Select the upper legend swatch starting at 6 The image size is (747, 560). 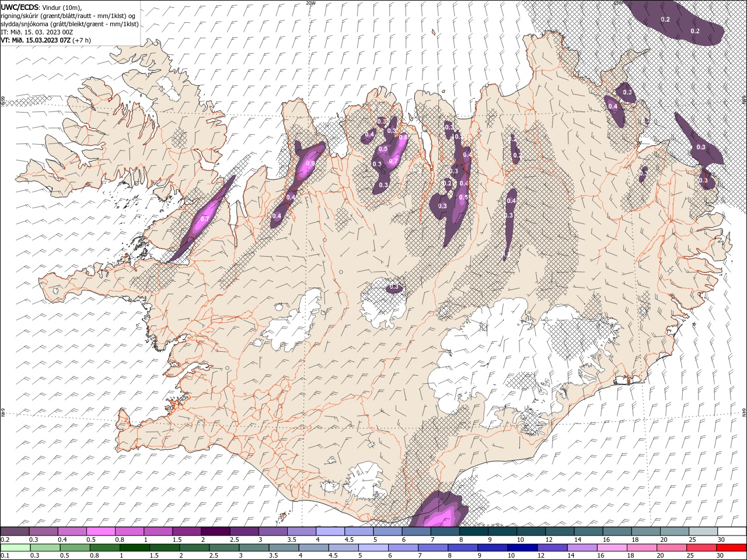click(x=416, y=531)
